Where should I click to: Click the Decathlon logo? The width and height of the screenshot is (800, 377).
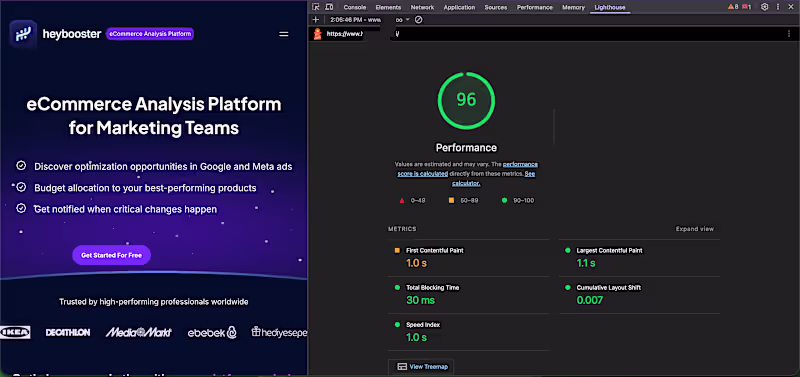68,333
